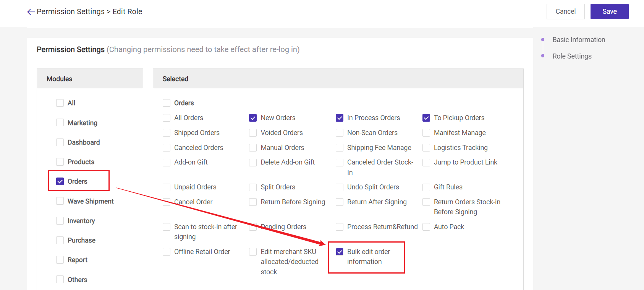Select the Manifest Manage checkbox
This screenshot has width=644, height=290.
[x=426, y=133]
